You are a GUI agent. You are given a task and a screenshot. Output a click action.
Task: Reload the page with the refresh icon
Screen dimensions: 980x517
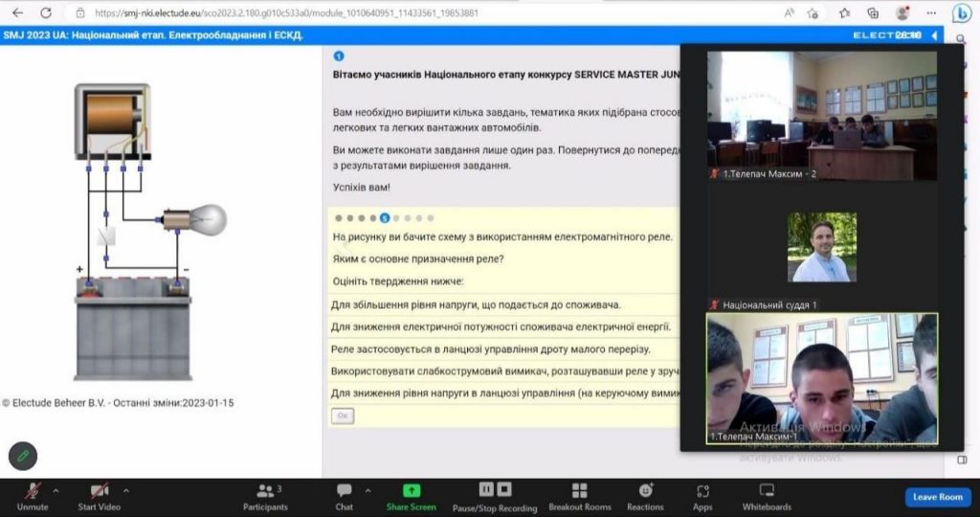(x=46, y=12)
